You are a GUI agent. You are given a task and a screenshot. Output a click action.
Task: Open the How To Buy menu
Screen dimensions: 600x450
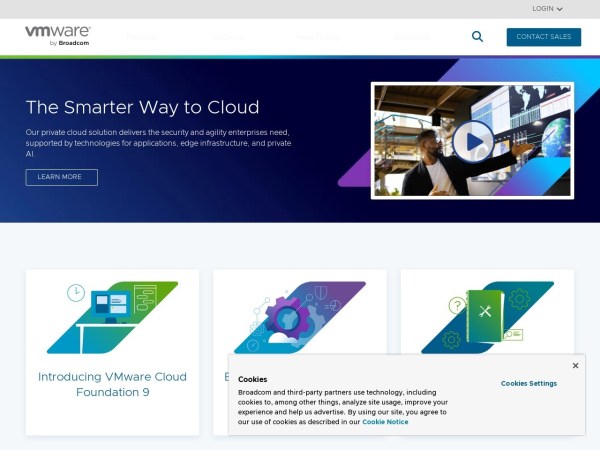click(x=317, y=37)
